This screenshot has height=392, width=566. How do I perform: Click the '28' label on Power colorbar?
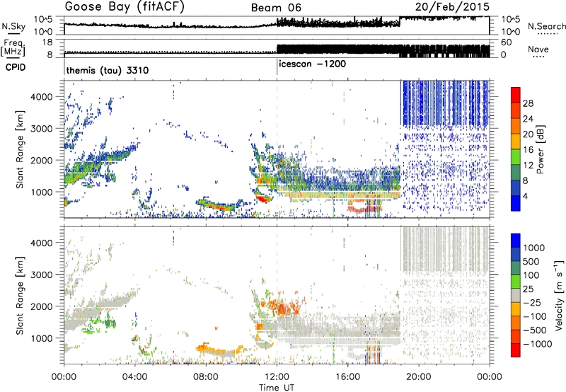pos(528,103)
